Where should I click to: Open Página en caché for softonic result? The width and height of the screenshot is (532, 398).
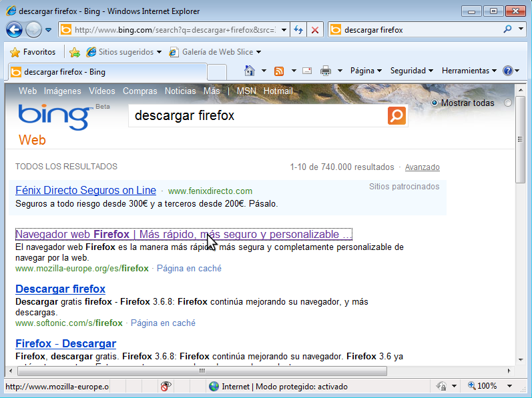click(x=163, y=323)
